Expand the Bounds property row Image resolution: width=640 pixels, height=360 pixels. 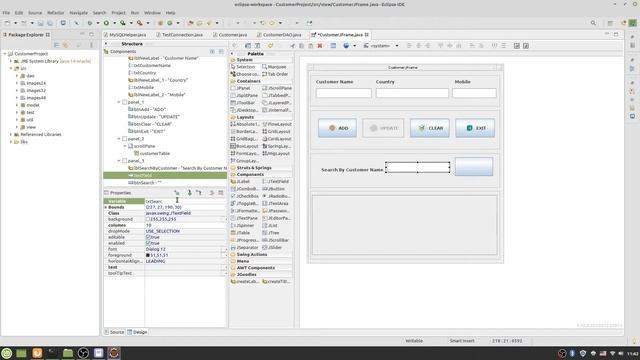[x=106, y=207]
